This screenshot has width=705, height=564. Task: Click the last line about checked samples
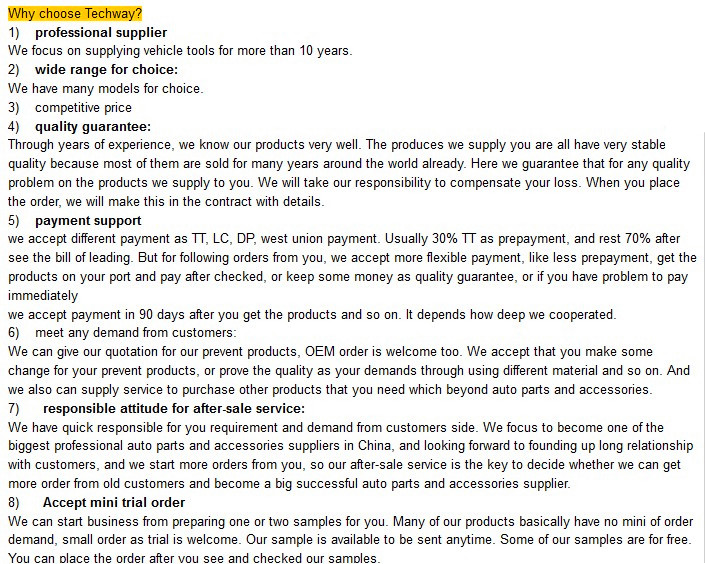pos(194,558)
